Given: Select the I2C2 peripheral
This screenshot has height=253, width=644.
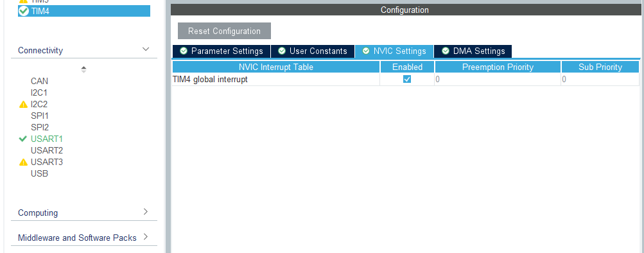Looking at the screenshot, I should click(x=39, y=104).
